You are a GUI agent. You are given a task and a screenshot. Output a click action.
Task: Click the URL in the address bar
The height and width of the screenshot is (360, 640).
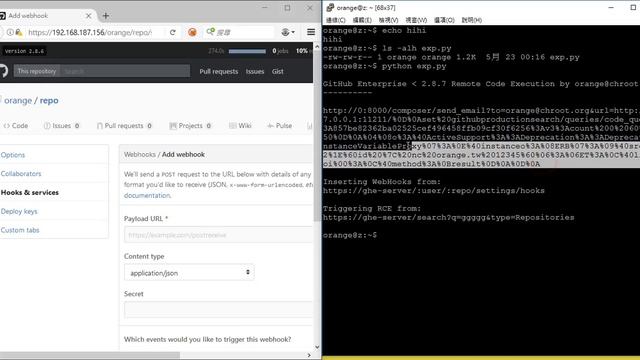click(90, 32)
